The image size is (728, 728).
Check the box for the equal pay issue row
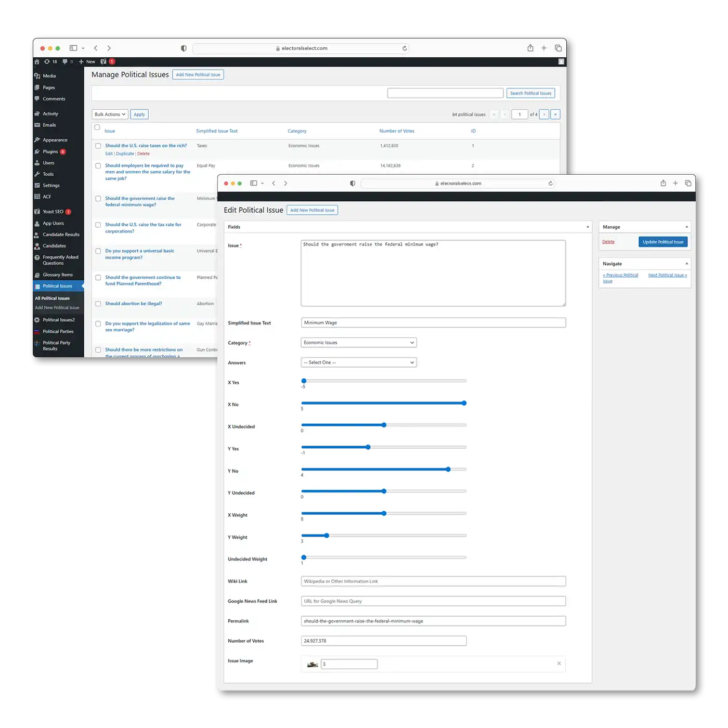98,166
